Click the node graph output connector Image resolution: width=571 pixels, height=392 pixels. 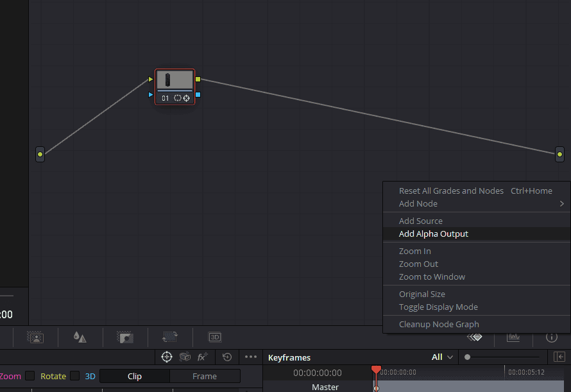coord(559,154)
